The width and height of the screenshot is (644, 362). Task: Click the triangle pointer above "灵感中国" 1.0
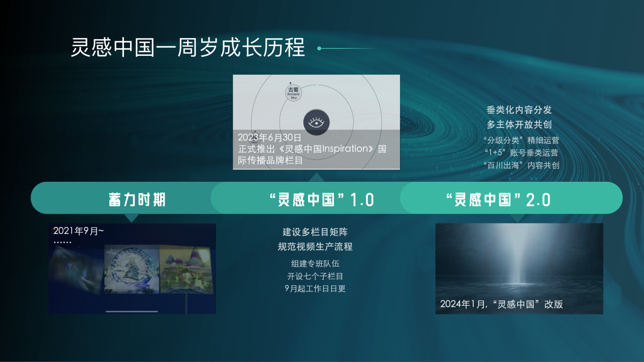pos(317,177)
